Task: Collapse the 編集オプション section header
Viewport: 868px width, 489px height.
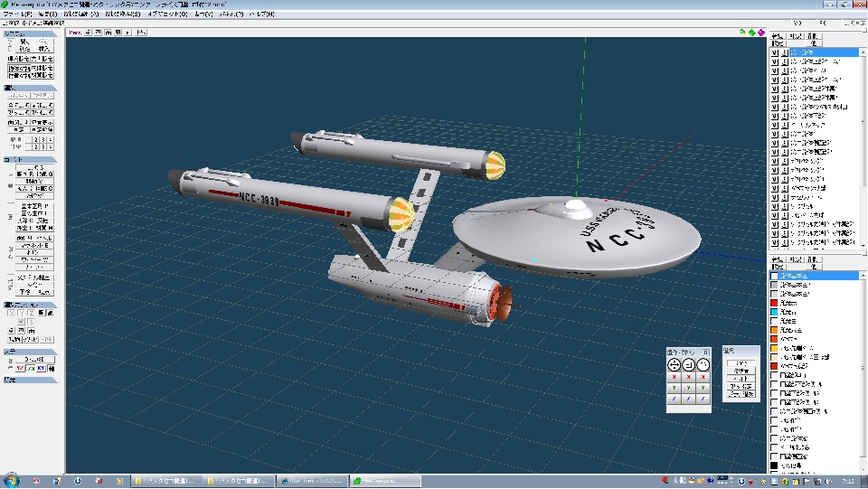Action: 27,305
